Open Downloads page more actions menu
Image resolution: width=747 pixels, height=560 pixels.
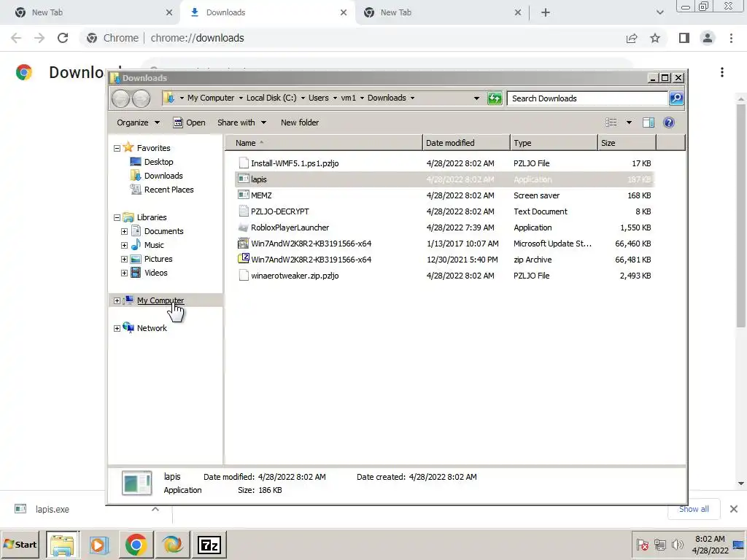[x=722, y=72]
